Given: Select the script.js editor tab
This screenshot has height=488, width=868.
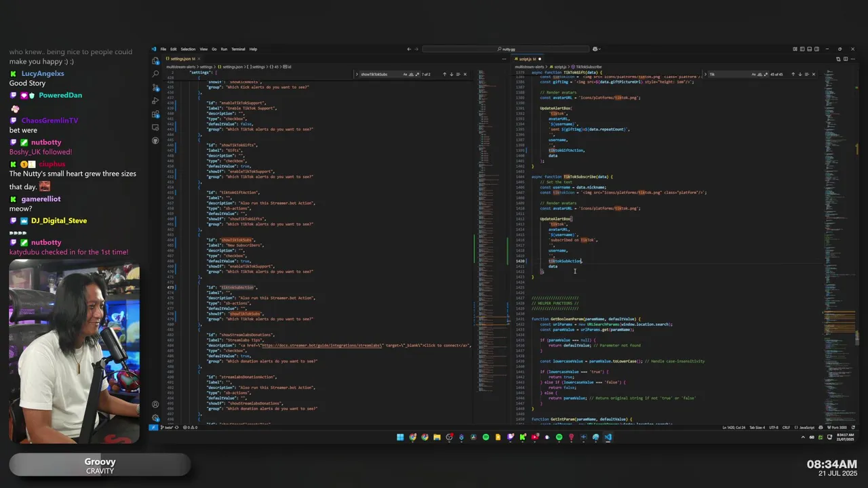Looking at the screenshot, I should click(x=528, y=59).
